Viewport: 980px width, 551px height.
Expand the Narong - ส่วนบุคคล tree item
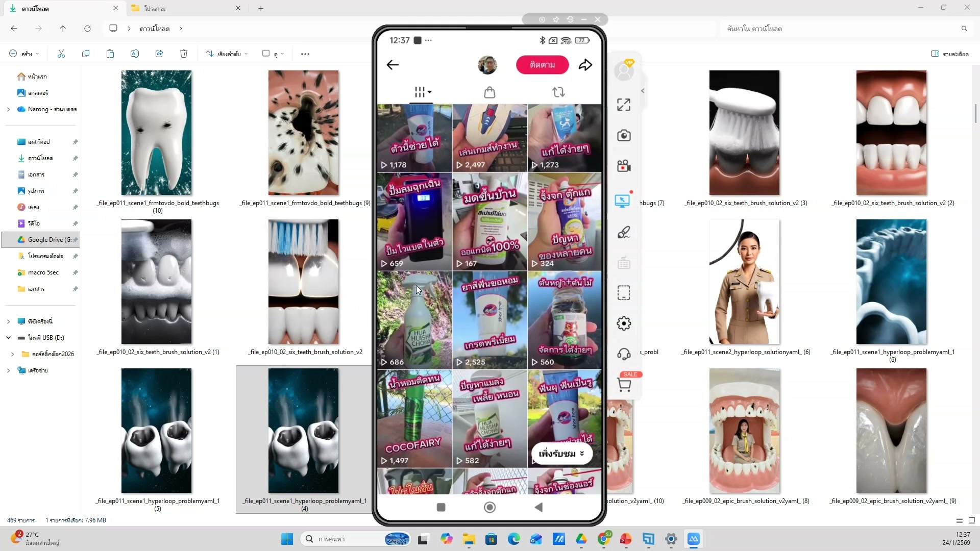point(8,109)
